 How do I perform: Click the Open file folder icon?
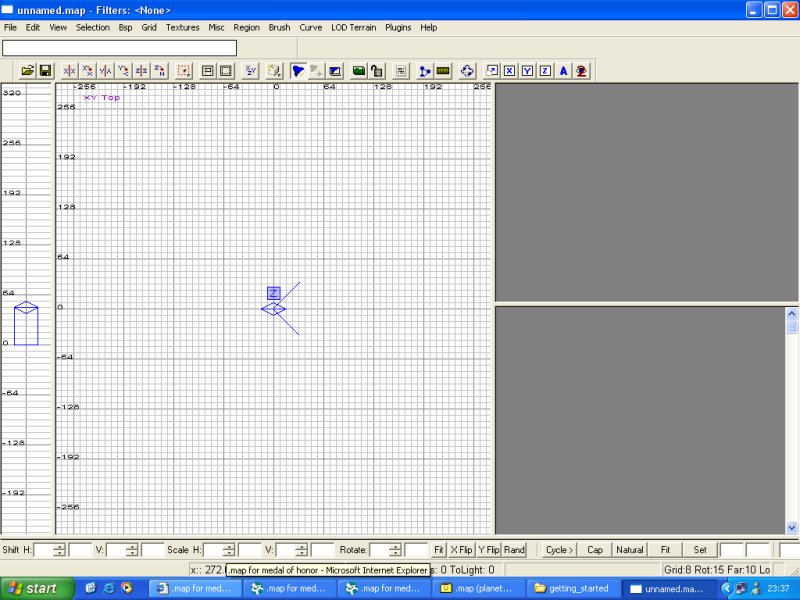click(x=28, y=71)
